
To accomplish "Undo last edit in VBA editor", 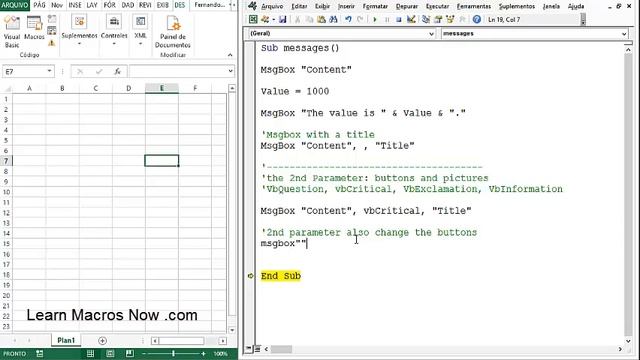I will click(348, 19).
